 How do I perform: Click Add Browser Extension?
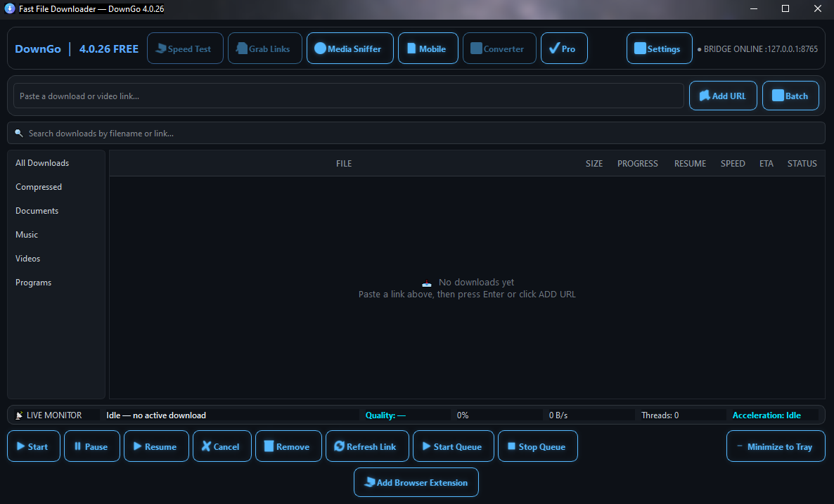click(416, 482)
